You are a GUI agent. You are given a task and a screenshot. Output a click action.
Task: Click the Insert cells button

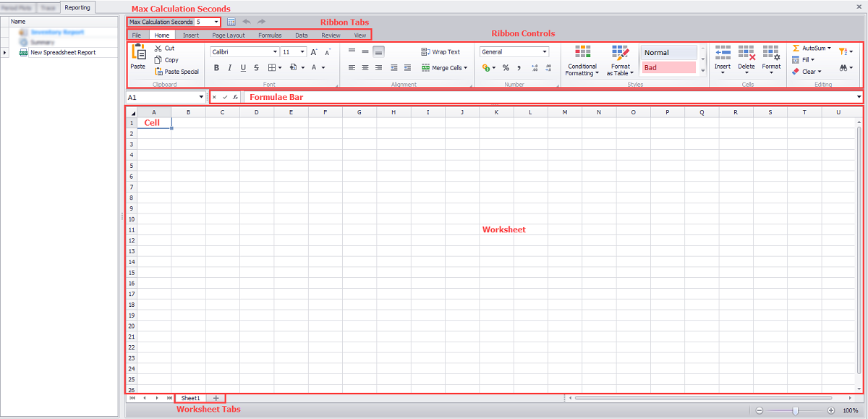coord(723,60)
